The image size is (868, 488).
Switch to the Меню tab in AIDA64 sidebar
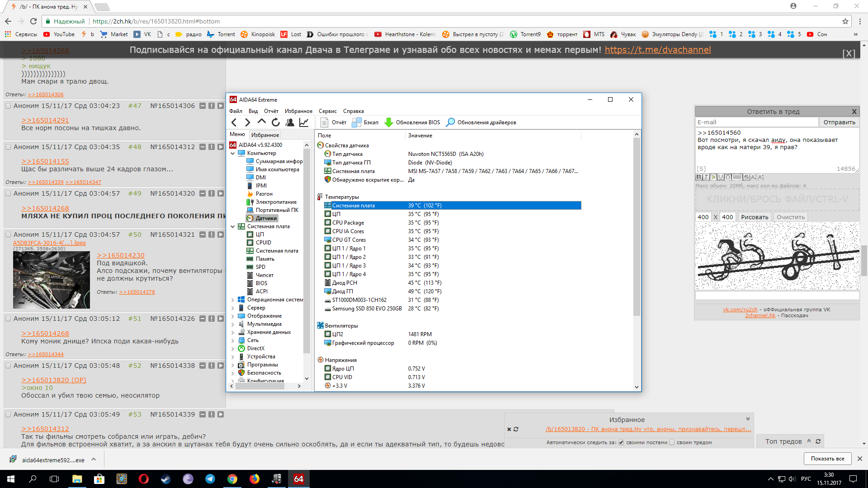tap(237, 134)
